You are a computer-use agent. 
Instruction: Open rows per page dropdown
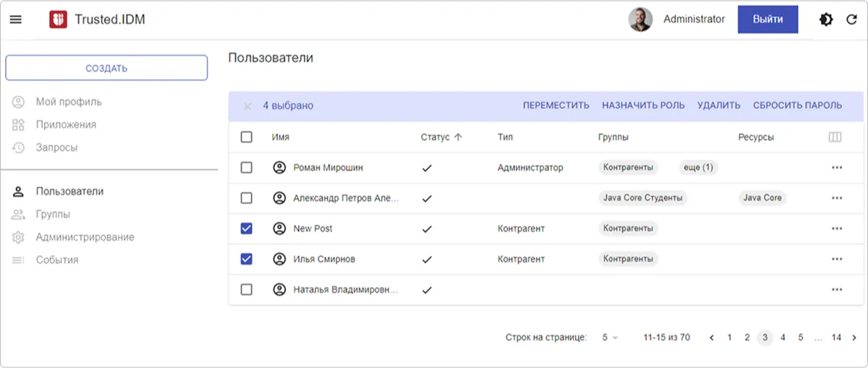click(610, 338)
